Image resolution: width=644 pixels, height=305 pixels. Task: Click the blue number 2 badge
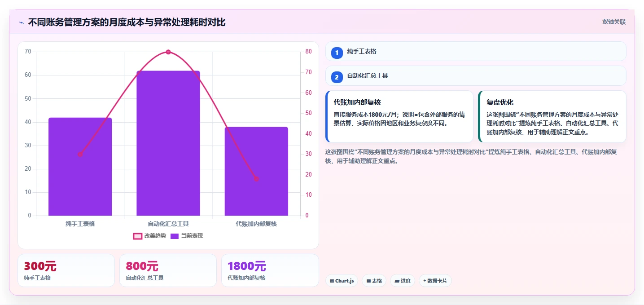(x=337, y=77)
